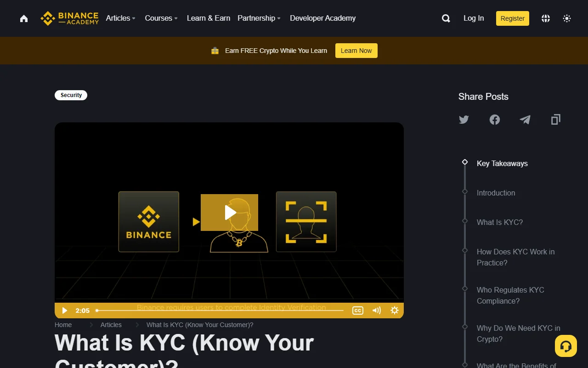This screenshot has width=588, height=368.
Task: Start playback from the control bar play icon
Action: (x=65, y=310)
